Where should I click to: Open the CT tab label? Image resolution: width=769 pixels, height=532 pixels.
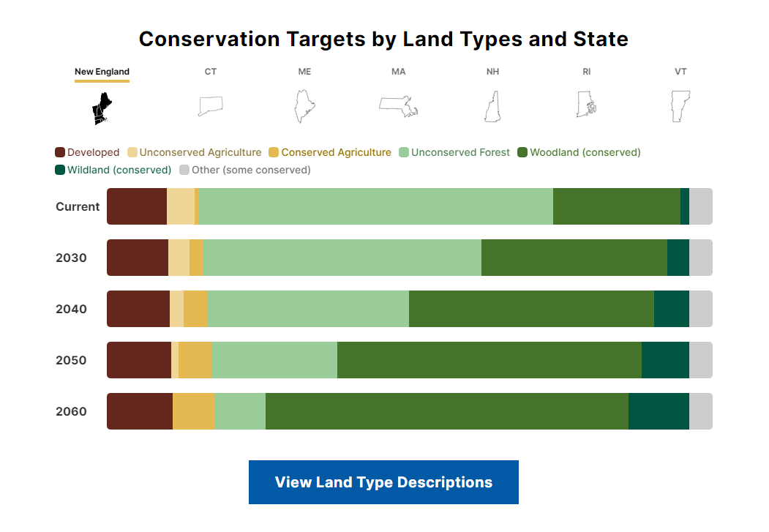211,72
